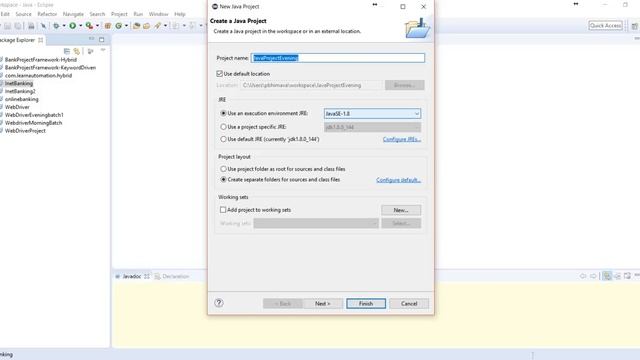
Task: Click the Next Annotation icon in toolbar
Action: [176, 26]
